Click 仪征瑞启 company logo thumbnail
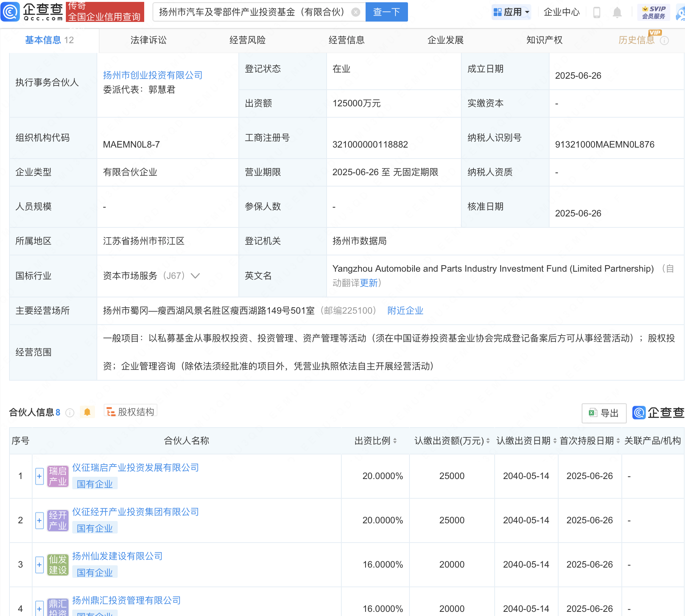This screenshot has width=685, height=616. (58, 476)
